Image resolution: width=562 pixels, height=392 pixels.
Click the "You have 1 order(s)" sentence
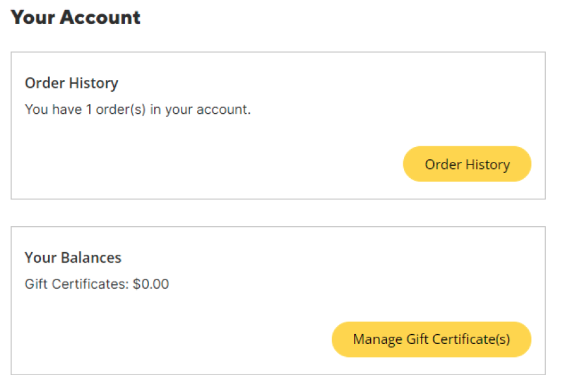[x=137, y=109]
